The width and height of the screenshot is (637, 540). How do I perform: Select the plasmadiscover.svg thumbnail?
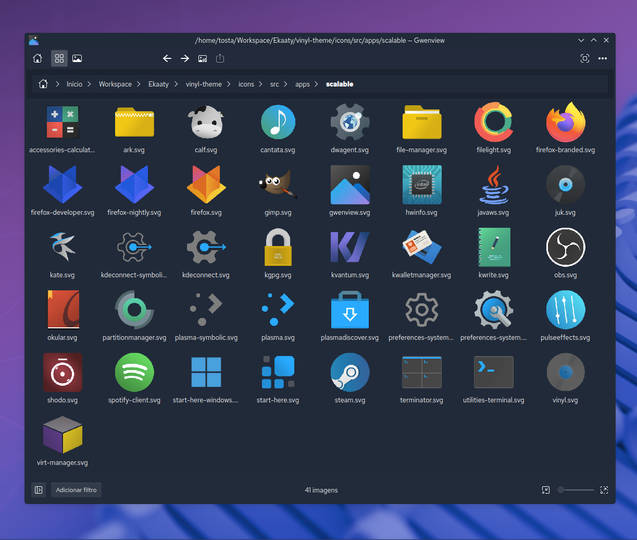(x=350, y=310)
